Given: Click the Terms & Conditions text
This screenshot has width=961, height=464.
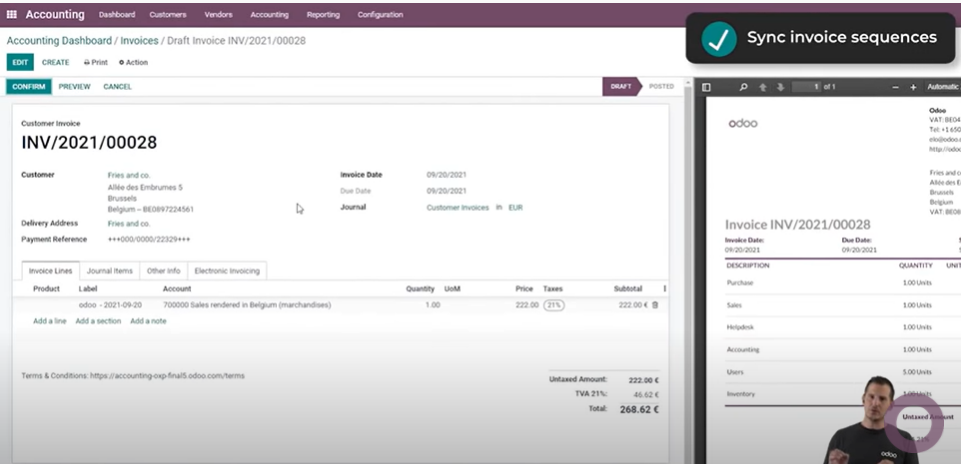Looking at the screenshot, I should pos(133,376).
